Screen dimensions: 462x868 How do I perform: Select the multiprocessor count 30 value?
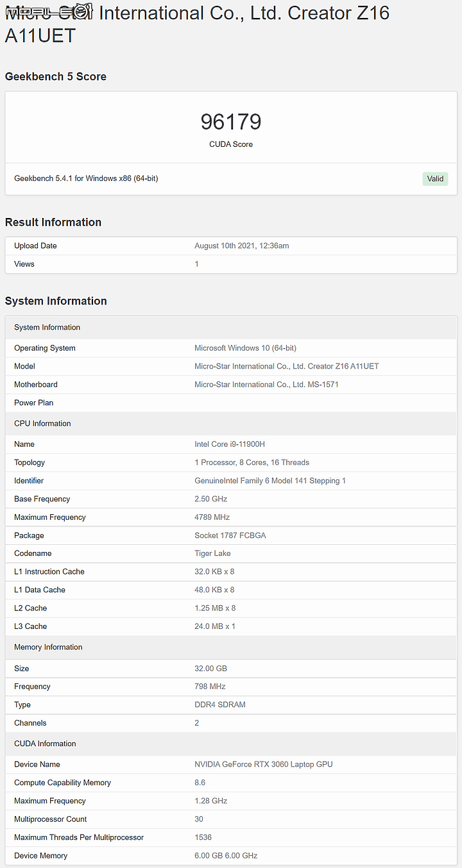199,819
